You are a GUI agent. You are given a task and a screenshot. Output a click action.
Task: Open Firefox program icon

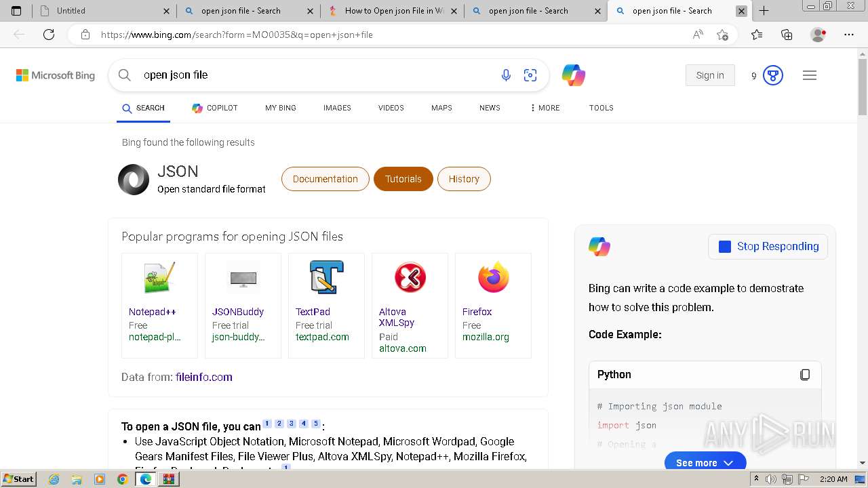(x=493, y=278)
